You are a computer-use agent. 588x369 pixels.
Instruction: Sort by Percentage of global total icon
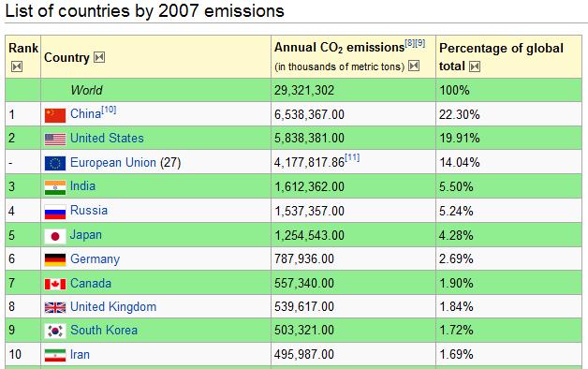pos(475,66)
